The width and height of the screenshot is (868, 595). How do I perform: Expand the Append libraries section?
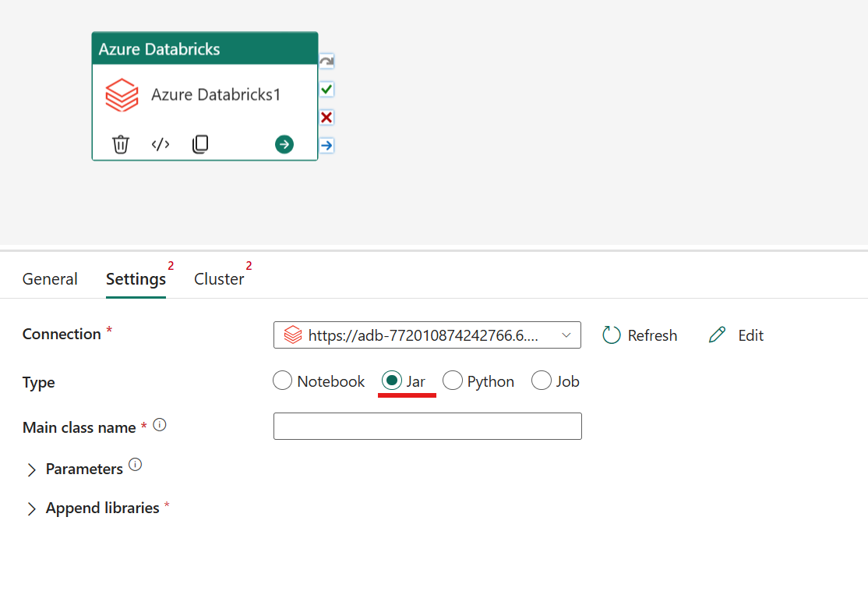point(31,509)
